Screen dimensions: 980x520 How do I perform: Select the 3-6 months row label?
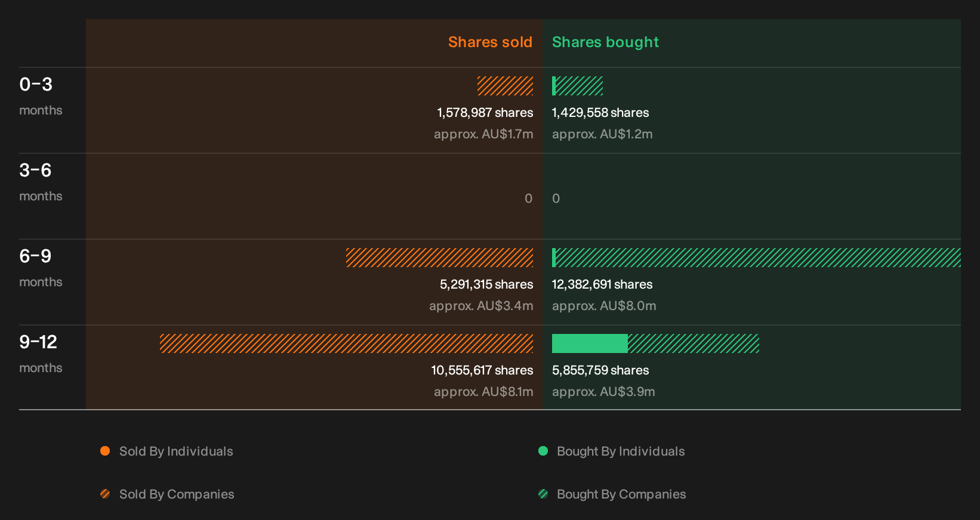[x=41, y=182]
